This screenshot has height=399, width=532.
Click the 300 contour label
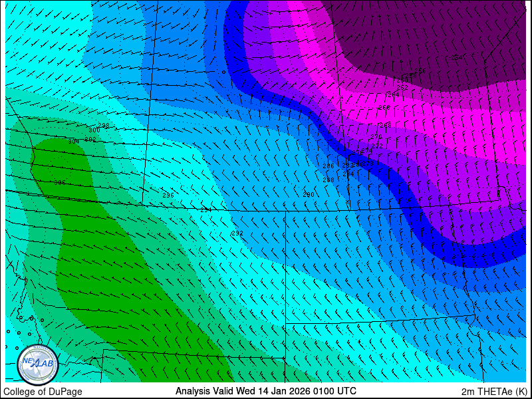click(x=94, y=130)
